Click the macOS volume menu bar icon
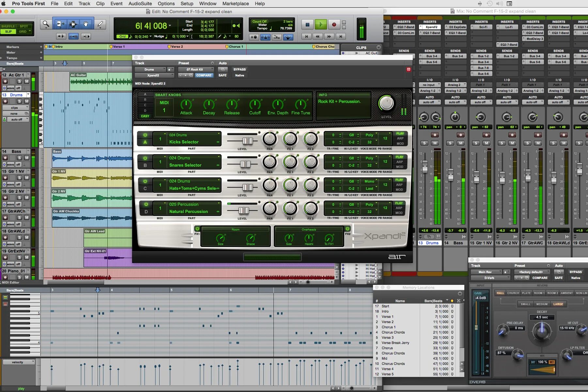This screenshot has height=392, width=588. [x=500, y=4]
